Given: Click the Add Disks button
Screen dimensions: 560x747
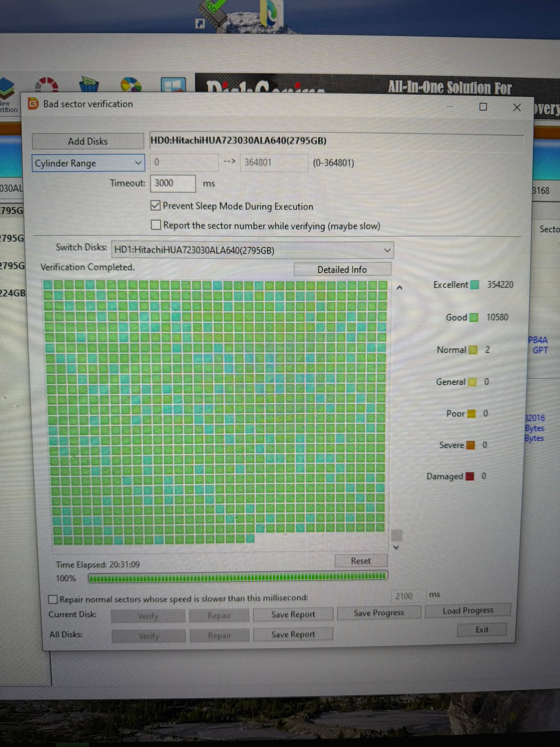Looking at the screenshot, I should pos(88,141).
